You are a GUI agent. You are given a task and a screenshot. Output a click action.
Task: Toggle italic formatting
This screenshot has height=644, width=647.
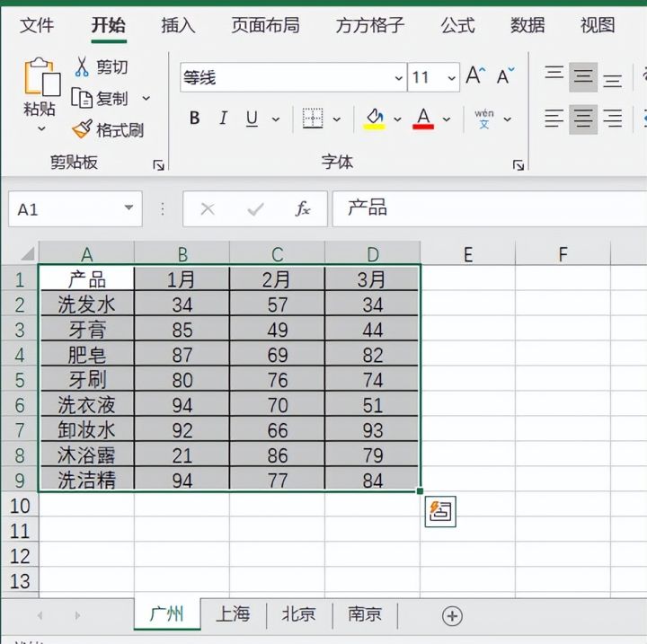(x=223, y=119)
